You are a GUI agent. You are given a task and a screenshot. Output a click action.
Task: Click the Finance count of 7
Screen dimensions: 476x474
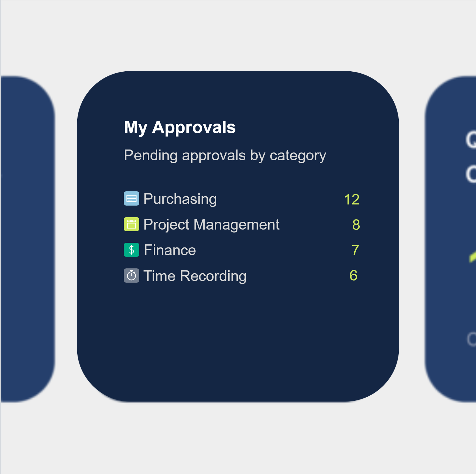coord(355,250)
